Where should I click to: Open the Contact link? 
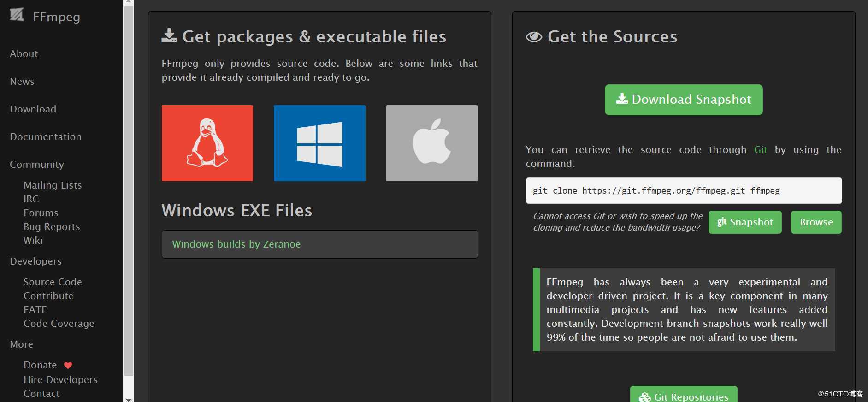[41, 393]
